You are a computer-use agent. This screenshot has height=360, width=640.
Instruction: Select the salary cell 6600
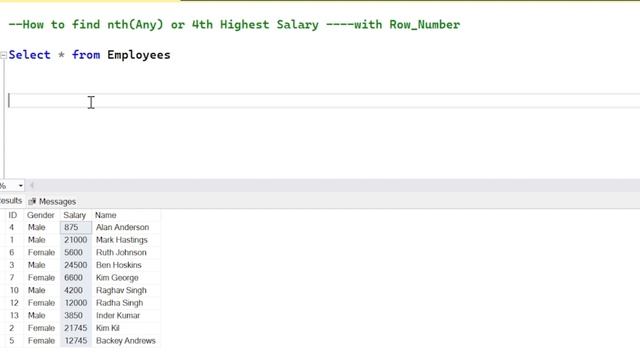pos(76,278)
